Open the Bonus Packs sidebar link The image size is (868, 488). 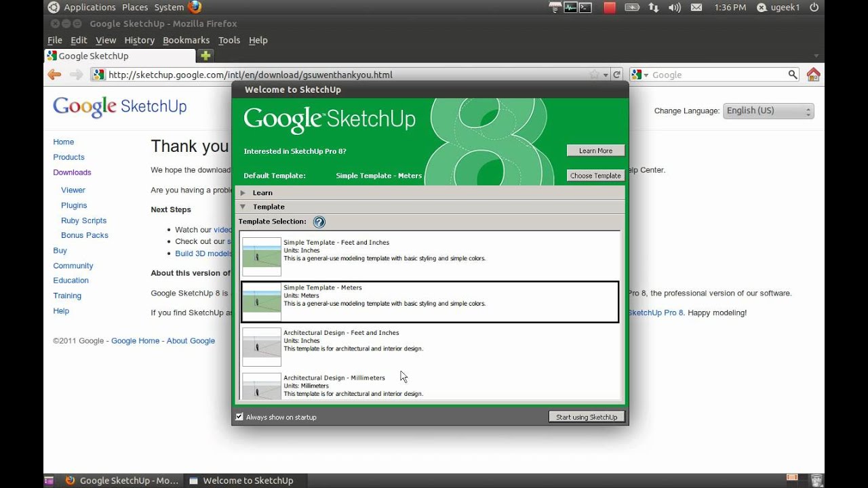[x=85, y=235]
